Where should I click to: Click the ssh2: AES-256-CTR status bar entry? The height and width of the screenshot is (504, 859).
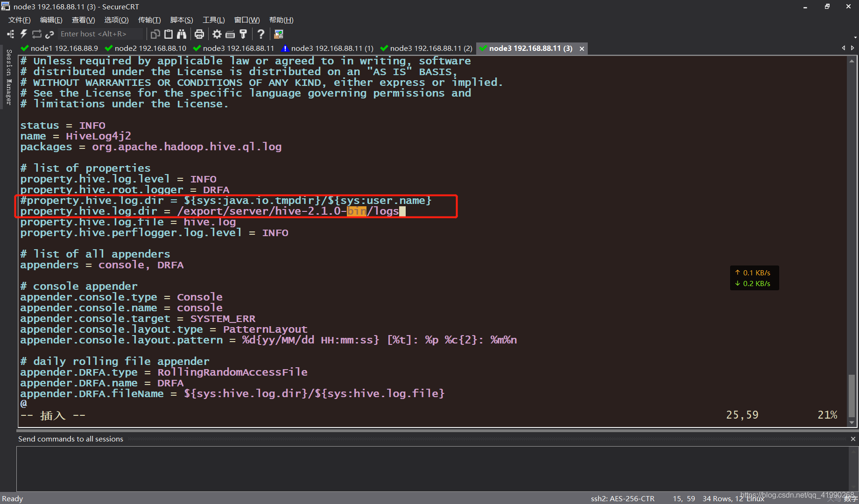[x=622, y=498]
